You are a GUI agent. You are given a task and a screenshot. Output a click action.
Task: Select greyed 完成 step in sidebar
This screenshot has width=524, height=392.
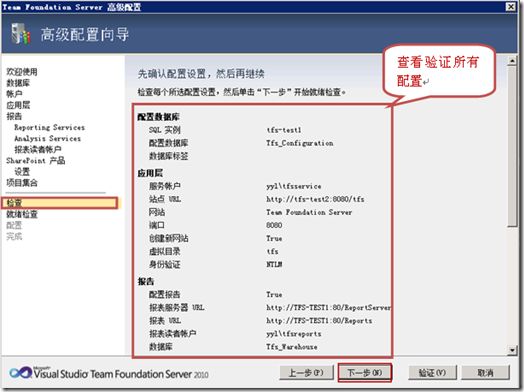[14, 236]
